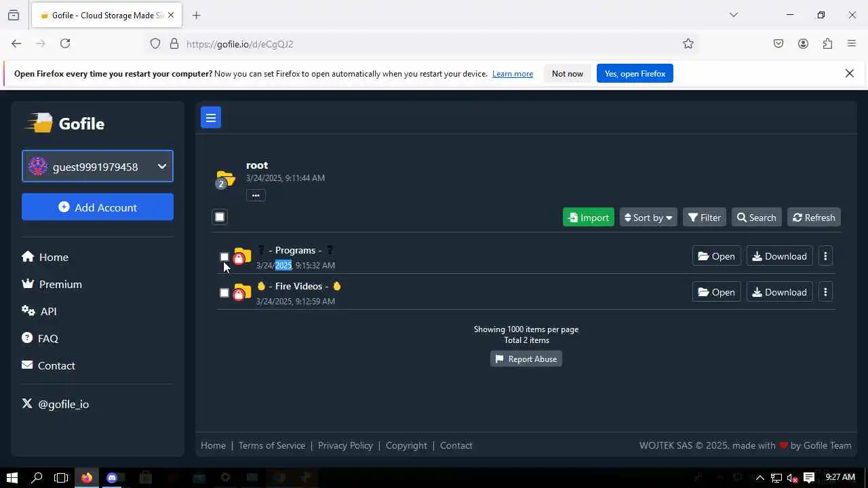The height and width of the screenshot is (488, 868).
Task: Open the root folder ellipsis menu
Action: 256,195
